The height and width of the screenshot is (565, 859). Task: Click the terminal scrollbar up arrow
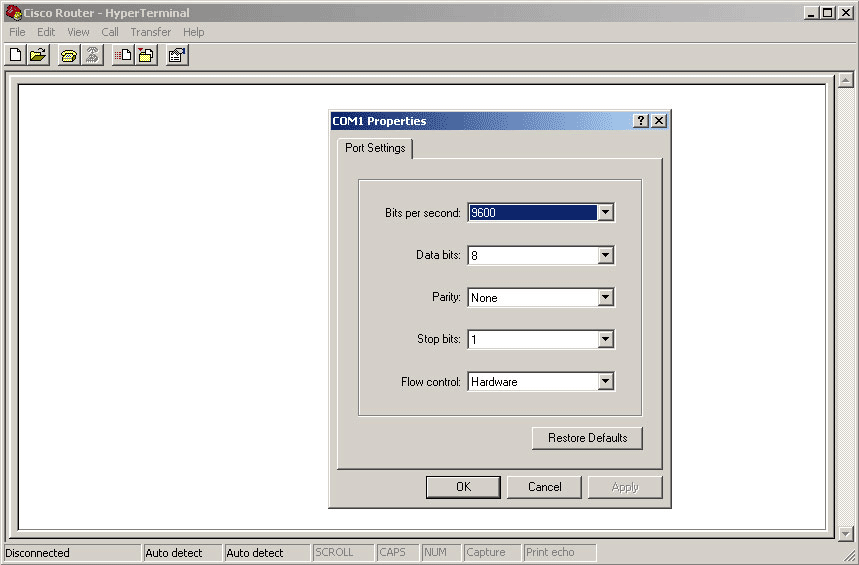tap(846, 80)
